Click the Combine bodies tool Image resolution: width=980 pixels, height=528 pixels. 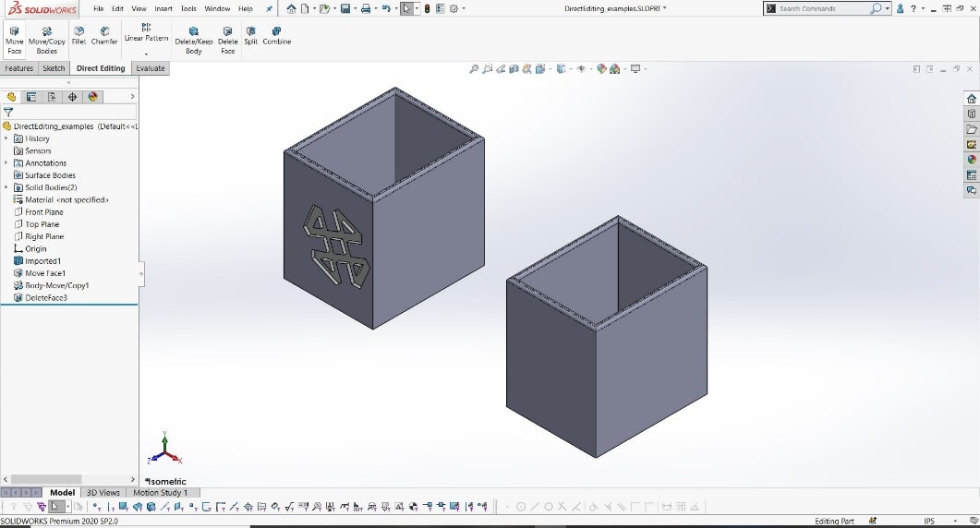(276, 35)
